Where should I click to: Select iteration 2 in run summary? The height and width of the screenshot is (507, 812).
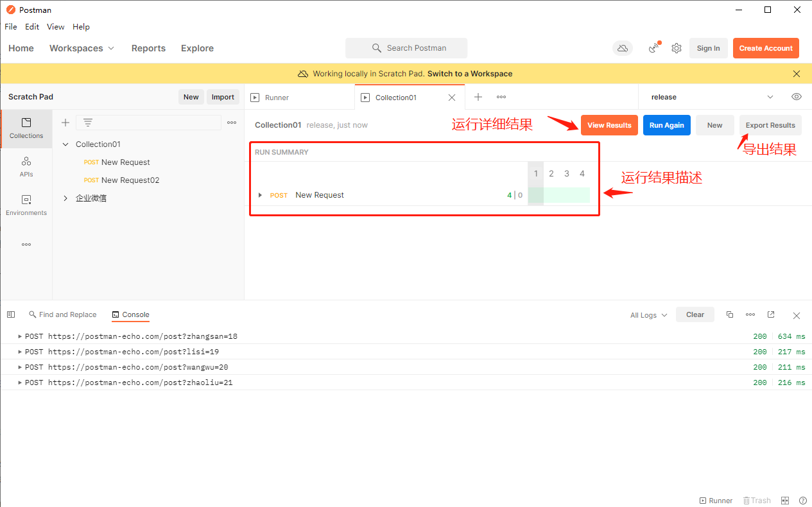pyautogui.click(x=551, y=173)
